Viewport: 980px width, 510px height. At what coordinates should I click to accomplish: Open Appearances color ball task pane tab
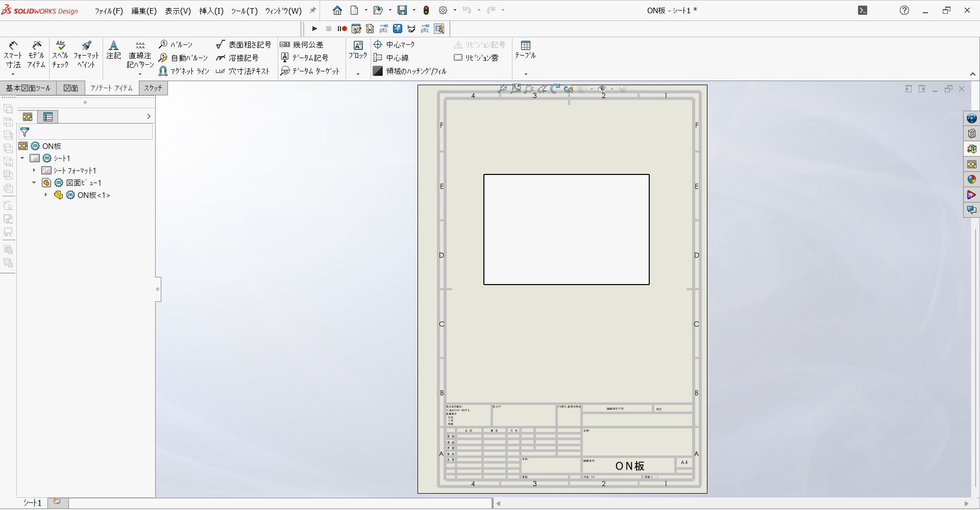point(972,180)
